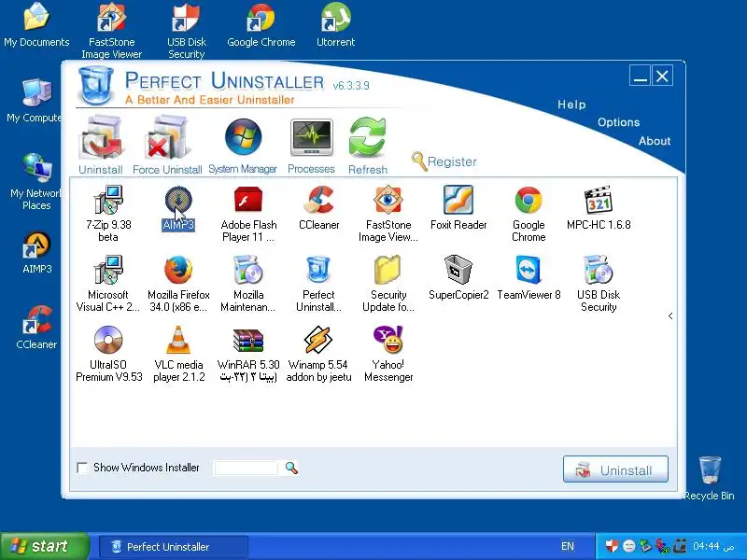Image resolution: width=747 pixels, height=560 pixels.
Task: Click the Register key link
Action: 444,161
